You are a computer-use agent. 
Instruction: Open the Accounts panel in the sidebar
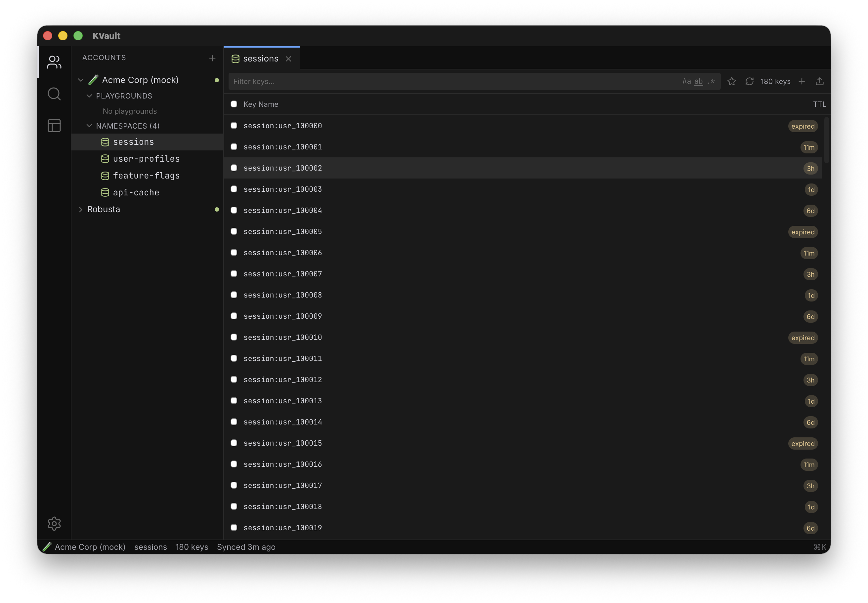click(x=54, y=62)
